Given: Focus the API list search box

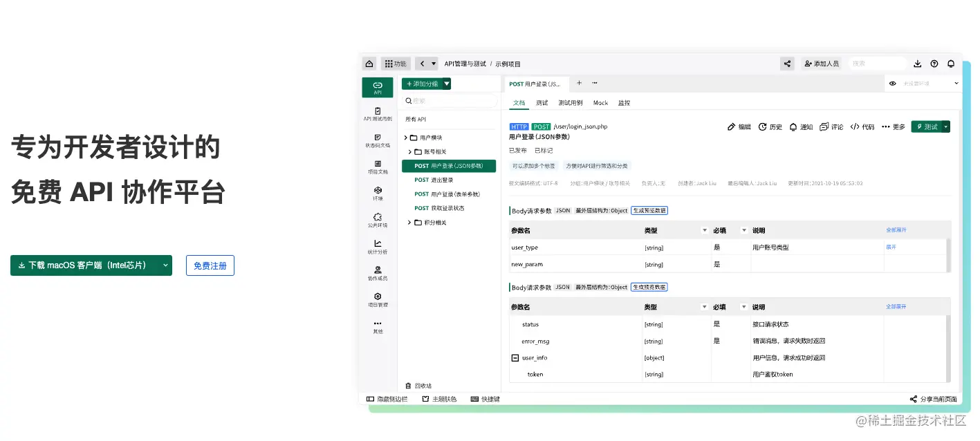Looking at the screenshot, I should [450, 101].
